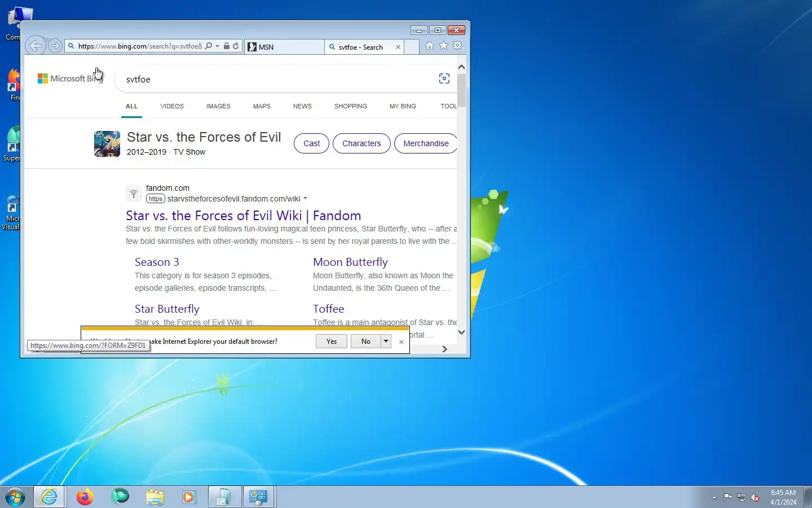Click Internet Explorer taskbar icon
Image resolution: width=812 pixels, height=508 pixels.
(49, 497)
